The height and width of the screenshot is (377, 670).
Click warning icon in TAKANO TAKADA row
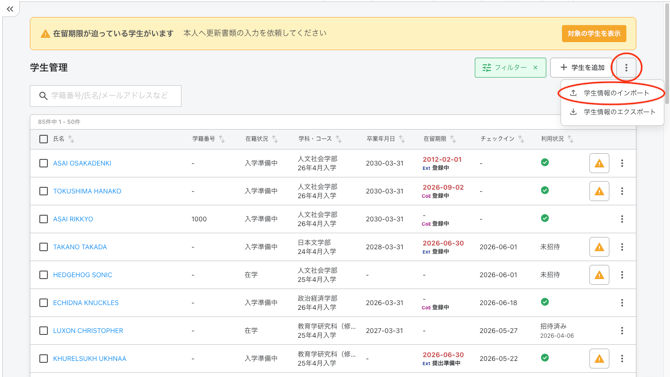599,247
